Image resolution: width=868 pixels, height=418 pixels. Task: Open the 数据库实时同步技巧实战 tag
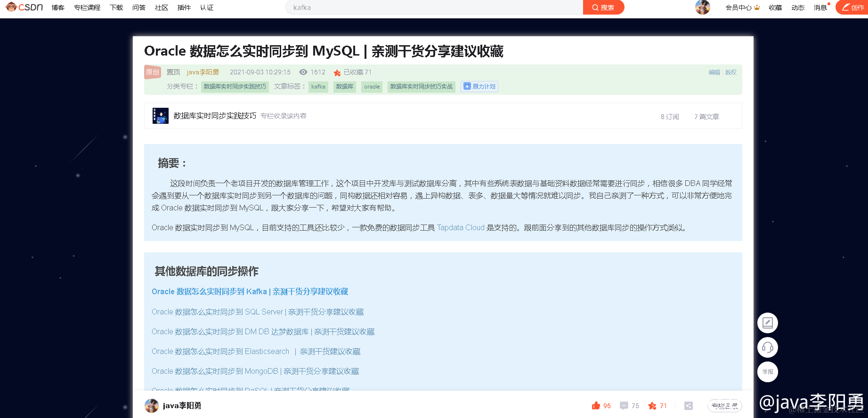point(422,87)
